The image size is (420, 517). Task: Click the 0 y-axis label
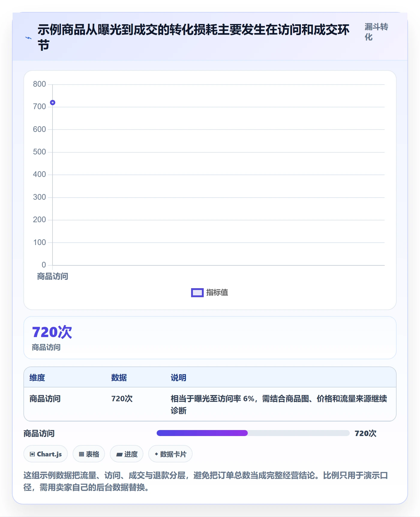pos(44,265)
